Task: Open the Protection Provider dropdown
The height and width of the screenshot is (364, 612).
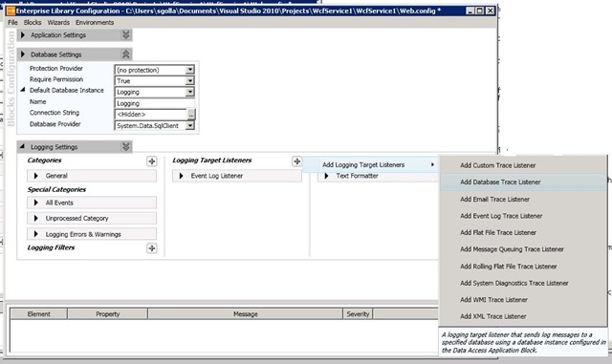Action: point(189,70)
